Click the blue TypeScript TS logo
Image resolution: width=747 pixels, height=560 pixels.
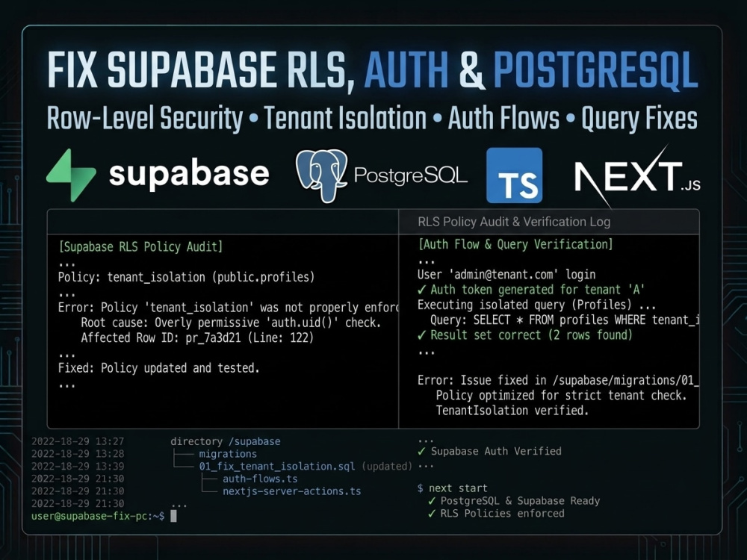coord(515,175)
